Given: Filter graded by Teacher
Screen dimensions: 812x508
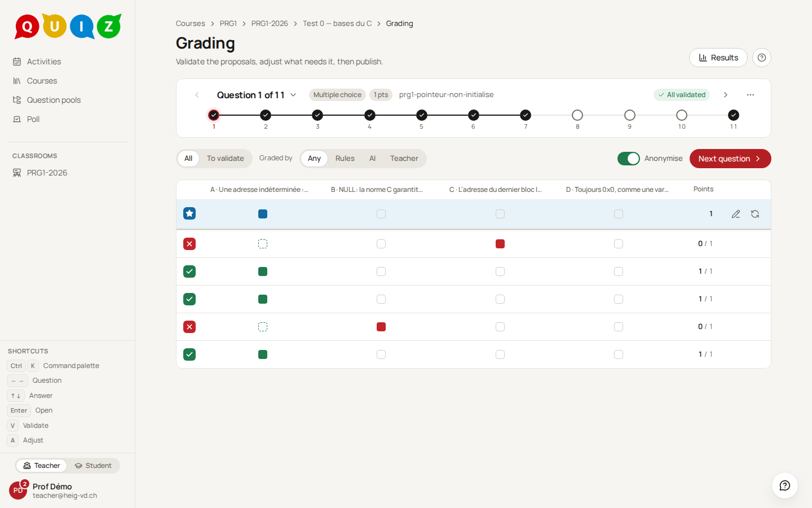Looking at the screenshot, I should click(404, 159).
